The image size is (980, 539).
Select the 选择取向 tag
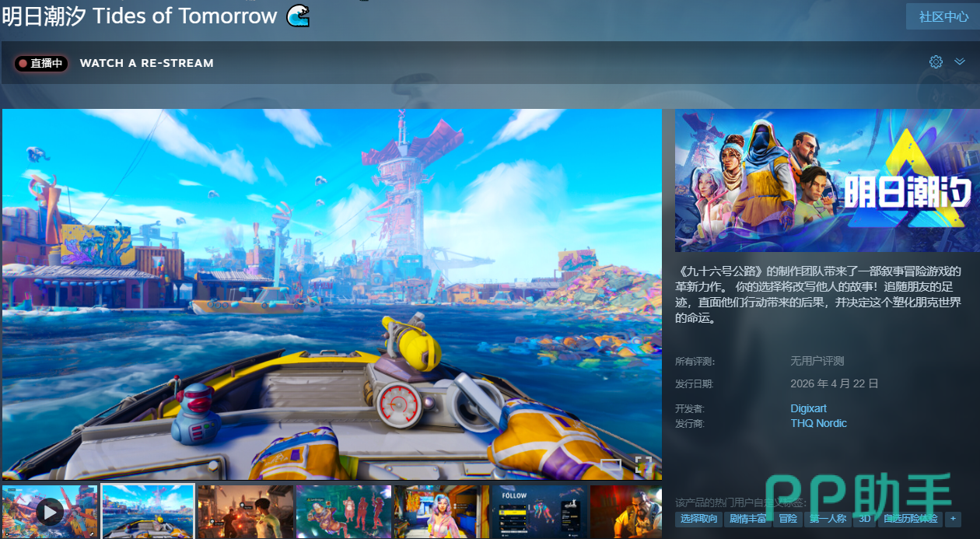click(698, 519)
